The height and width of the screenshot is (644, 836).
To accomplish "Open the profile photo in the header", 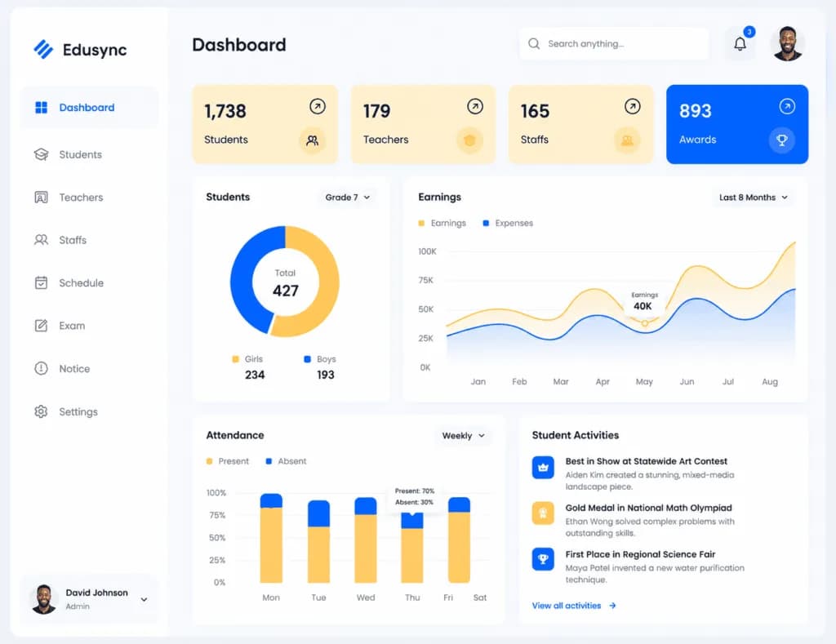I will tap(788, 44).
